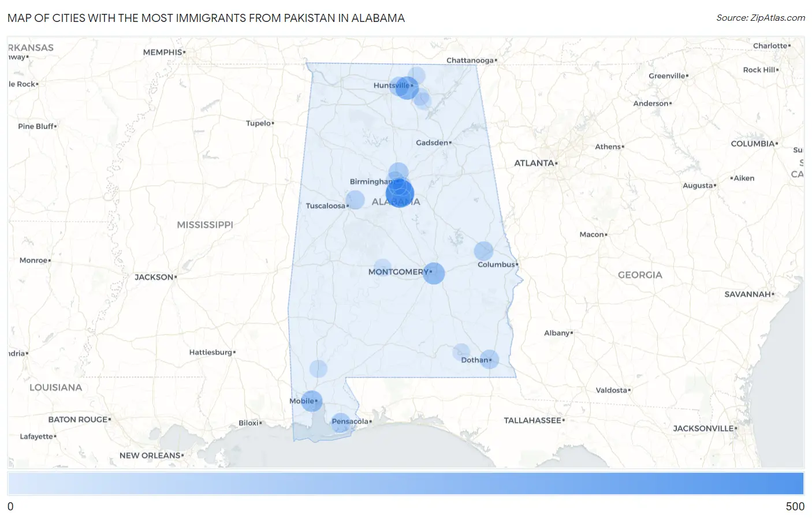This screenshot has height=519, width=812.
Task: Click the NEW ORLEANS label
Action: [x=150, y=455]
